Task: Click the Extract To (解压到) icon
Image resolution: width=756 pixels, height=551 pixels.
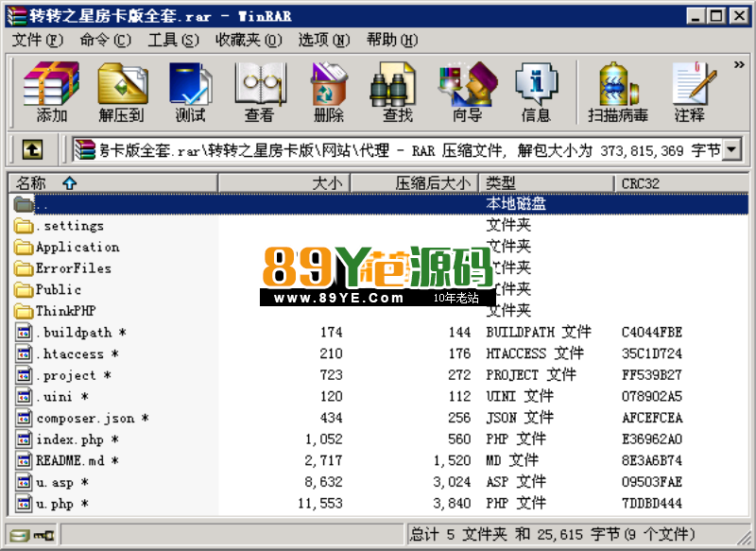Action: tap(122, 91)
